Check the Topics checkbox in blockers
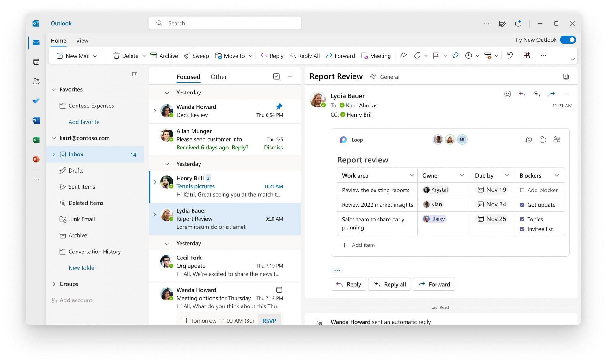The image size is (607, 364). coord(522,219)
